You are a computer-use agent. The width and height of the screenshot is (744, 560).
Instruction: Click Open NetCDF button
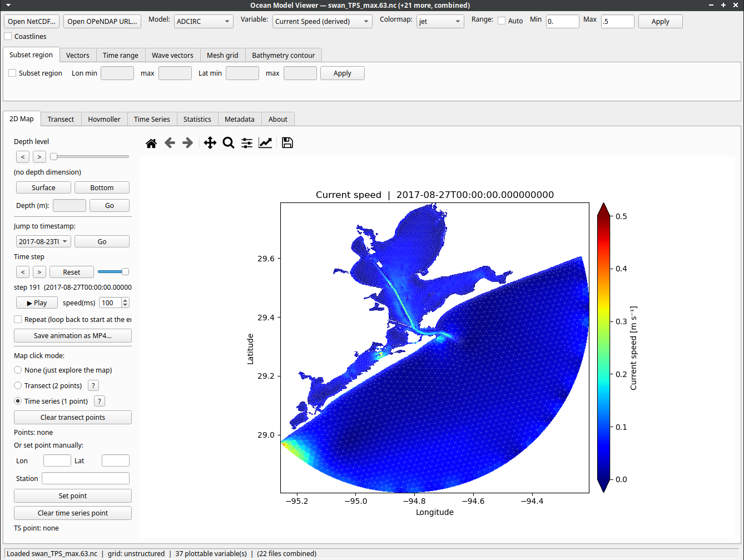click(32, 21)
